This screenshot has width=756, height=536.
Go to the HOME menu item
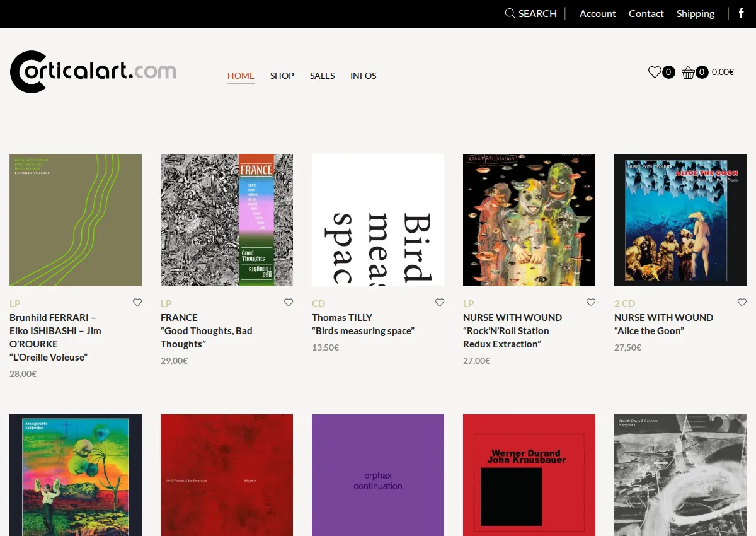[x=241, y=76]
